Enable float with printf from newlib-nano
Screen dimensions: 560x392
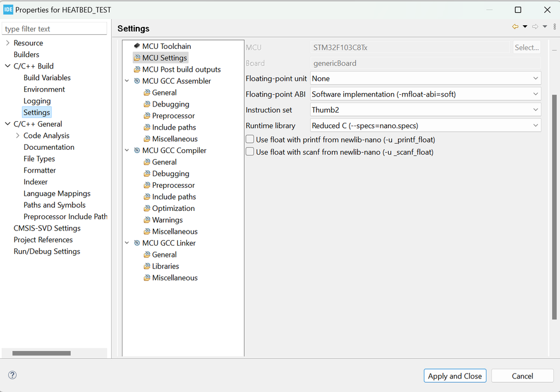click(250, 140)
